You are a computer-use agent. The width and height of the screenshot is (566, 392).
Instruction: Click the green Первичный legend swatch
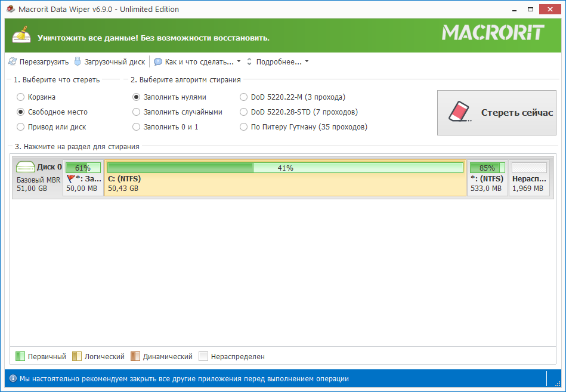[x=21, y=356]
